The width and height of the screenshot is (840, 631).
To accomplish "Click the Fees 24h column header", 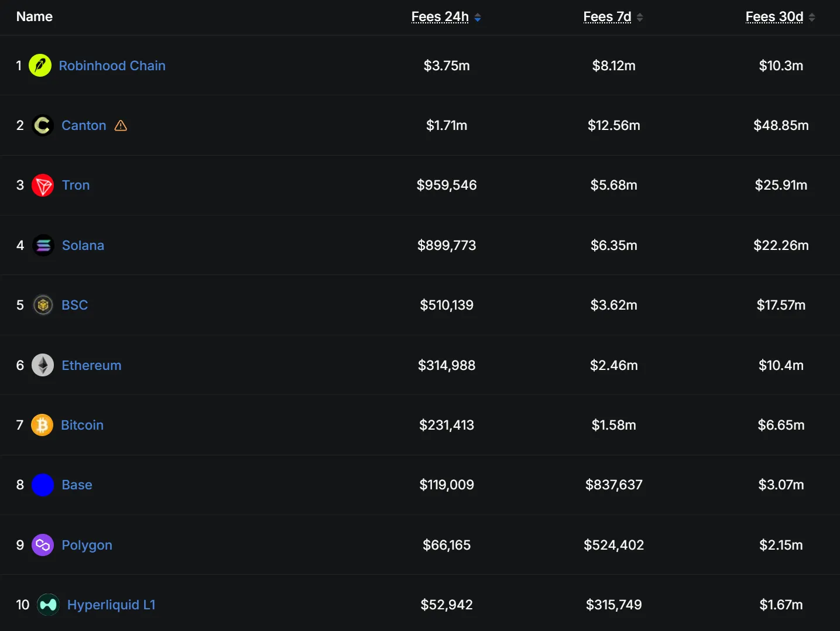I will tap(440, 17).
